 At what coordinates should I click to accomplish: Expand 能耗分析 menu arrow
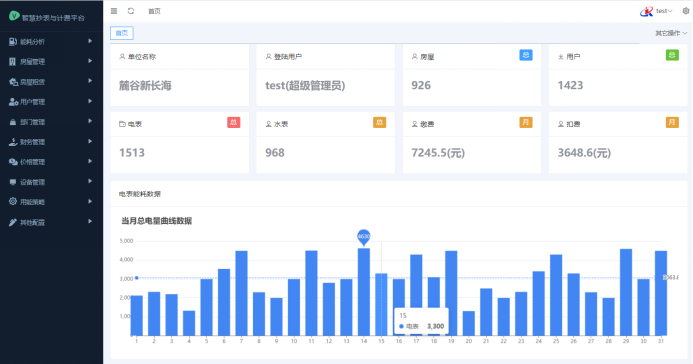click(90, 41)
